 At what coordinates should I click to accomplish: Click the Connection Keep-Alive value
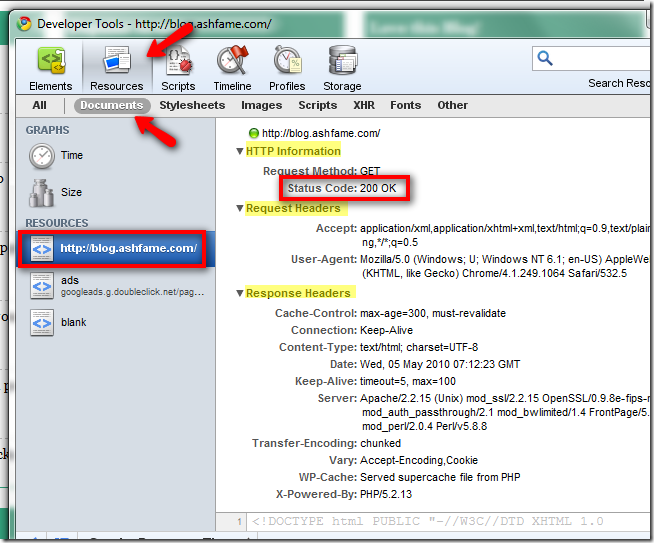click(x=386, y=331)
